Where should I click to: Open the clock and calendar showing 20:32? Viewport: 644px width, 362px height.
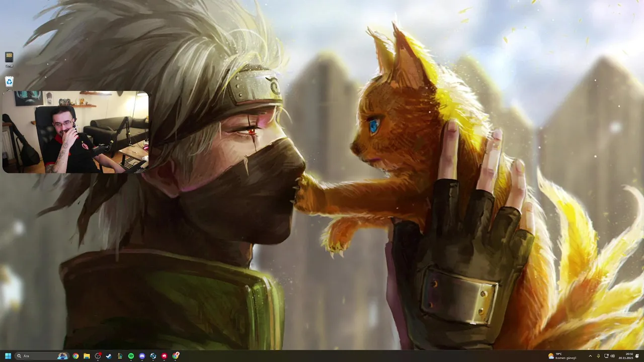(626, 356)
